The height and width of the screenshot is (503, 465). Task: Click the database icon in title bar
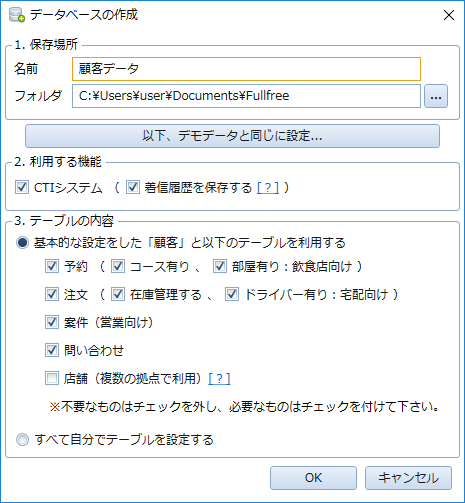pyautogui.click(x=17, y=15)
